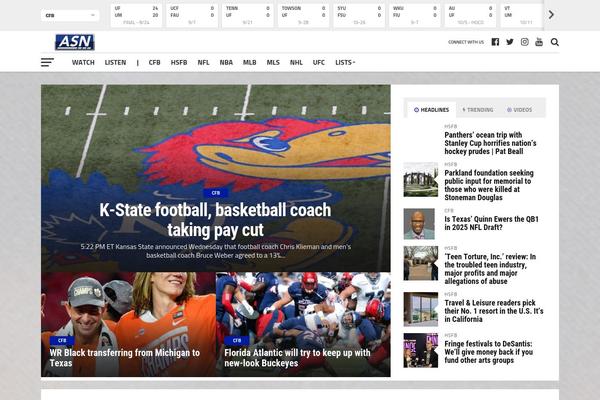This screenshot has height=400, width=600.
Task: Open the K-State coach pay cut headline
Action: coord(215,220)
